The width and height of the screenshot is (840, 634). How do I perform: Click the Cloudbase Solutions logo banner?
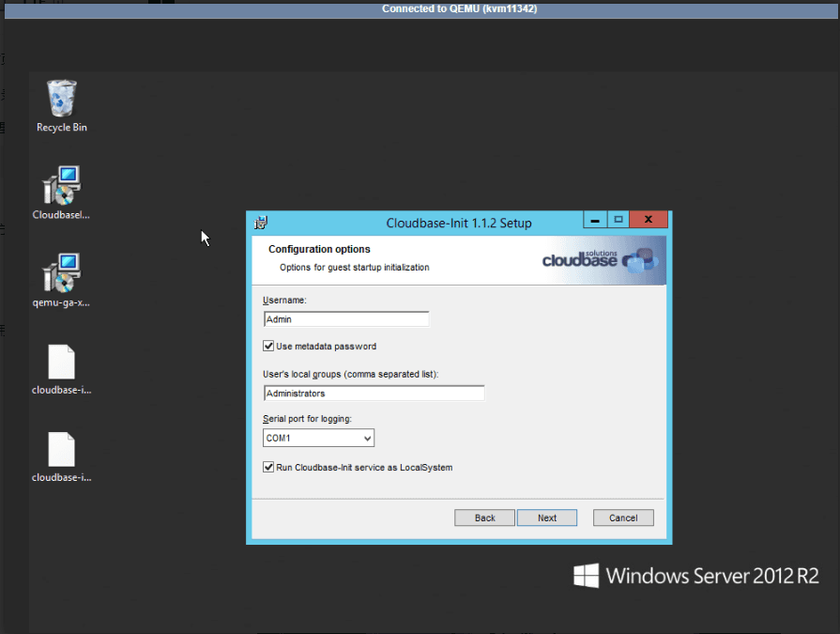click(x=601, y=260)
